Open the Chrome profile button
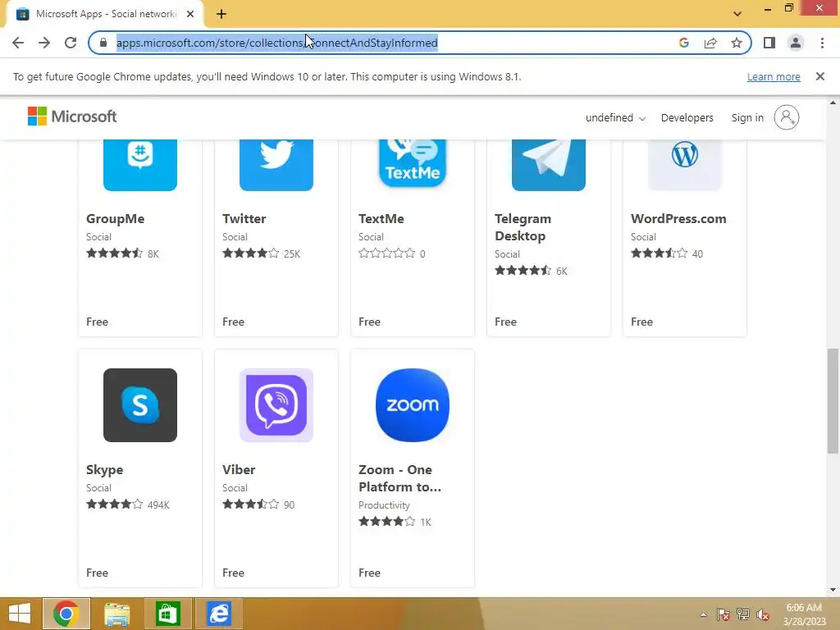The width and height of the screenshot is (840, 630). tap(796, 43)
